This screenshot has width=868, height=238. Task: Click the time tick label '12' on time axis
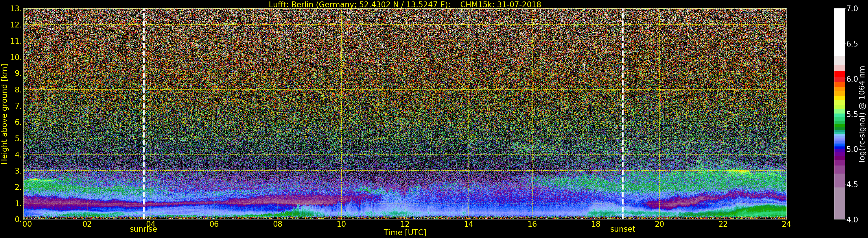click(x=405, y=224)
